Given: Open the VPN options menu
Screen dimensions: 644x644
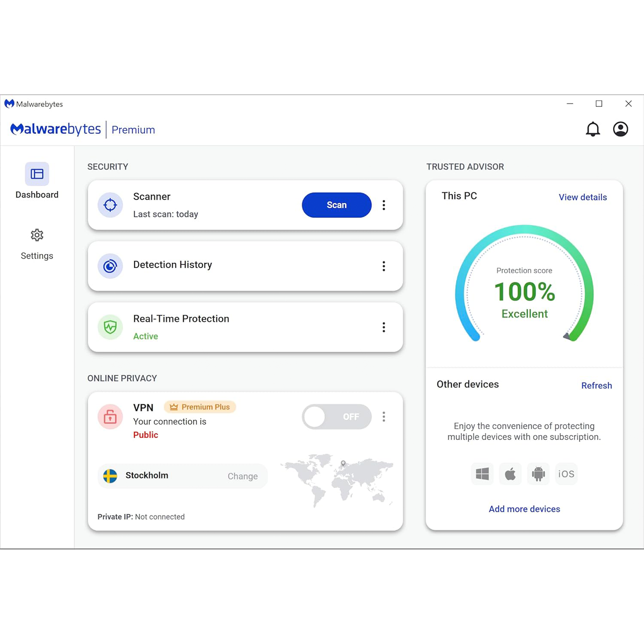Looking at the screenshot, I should coord(384,417).
